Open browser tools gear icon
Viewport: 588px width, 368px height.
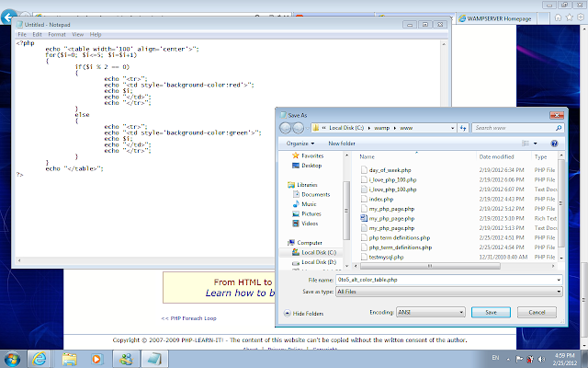tap(581, 17)
